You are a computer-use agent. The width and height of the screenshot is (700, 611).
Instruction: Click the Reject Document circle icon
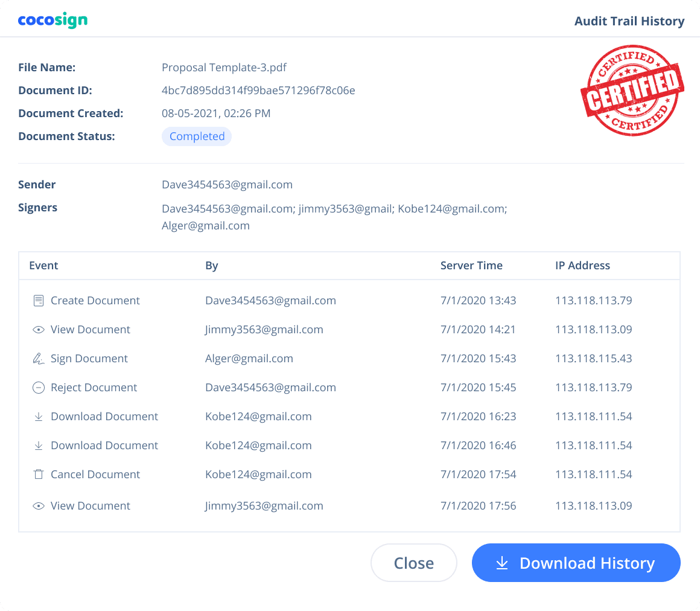(x=39, y=388)
